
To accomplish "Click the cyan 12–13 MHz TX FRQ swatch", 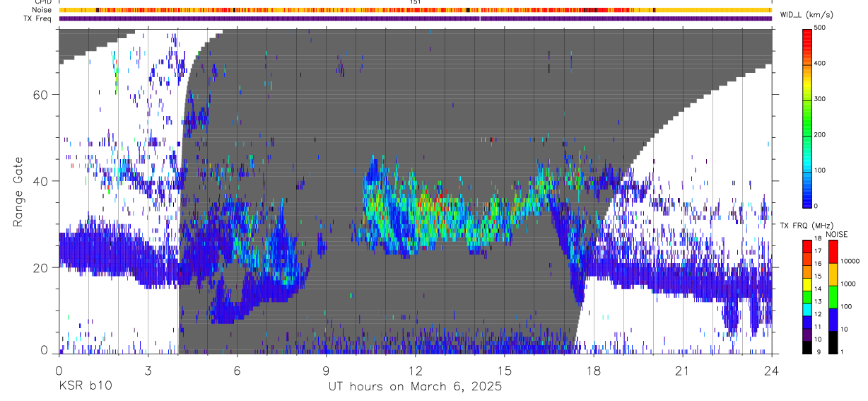I will coord(807,310).
